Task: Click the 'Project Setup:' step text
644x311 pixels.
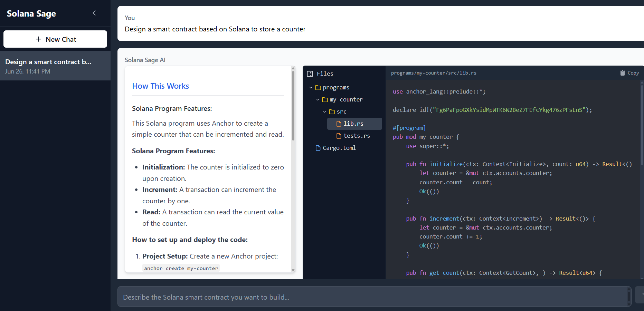Action: pos(165,256)
